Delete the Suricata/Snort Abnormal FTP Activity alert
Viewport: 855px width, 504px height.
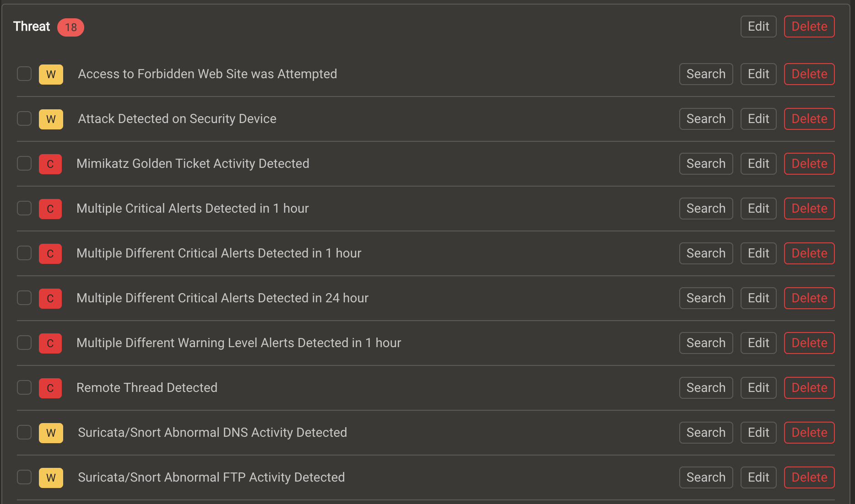[809, 477]
